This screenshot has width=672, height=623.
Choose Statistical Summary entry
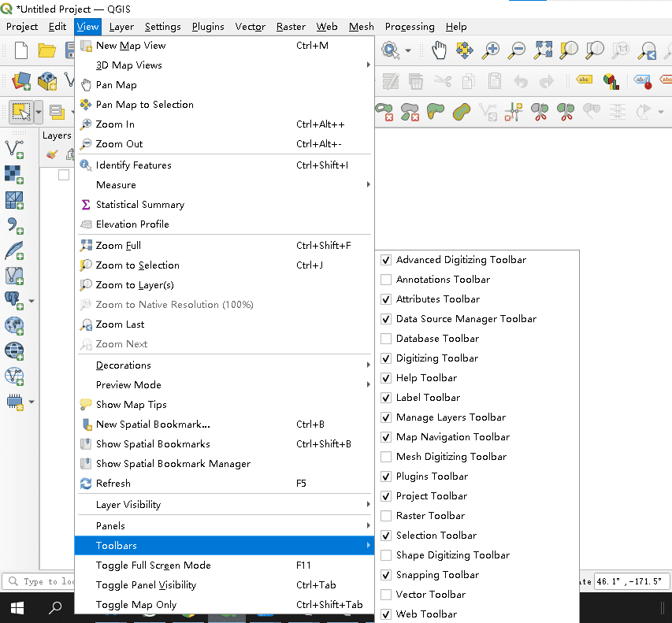(x=225, y=204)
